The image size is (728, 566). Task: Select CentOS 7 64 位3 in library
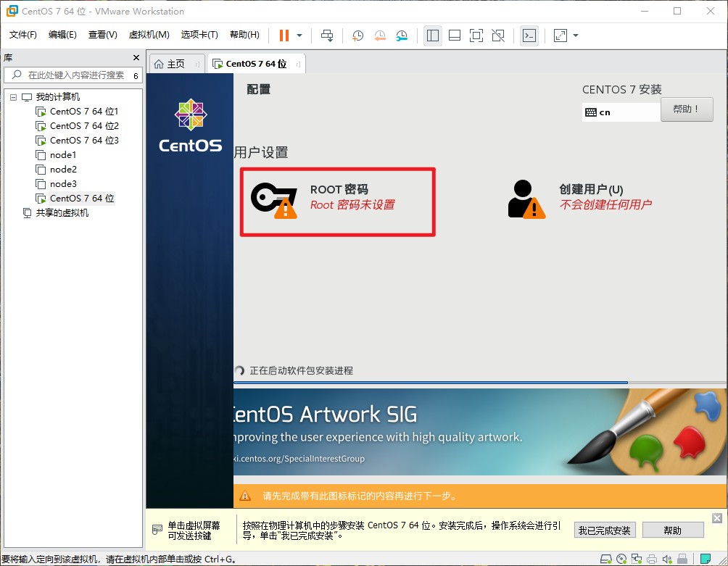(x=85, y=140)
